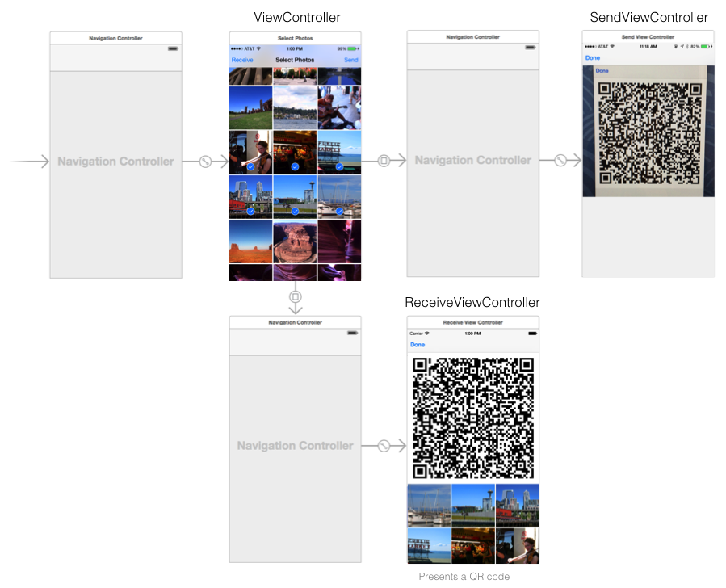Click the 'Select Photos' navigation bar title
Image resolution: width=726 pixels, height=588 pixels.
pyautogui.click(x=295, y=61)
